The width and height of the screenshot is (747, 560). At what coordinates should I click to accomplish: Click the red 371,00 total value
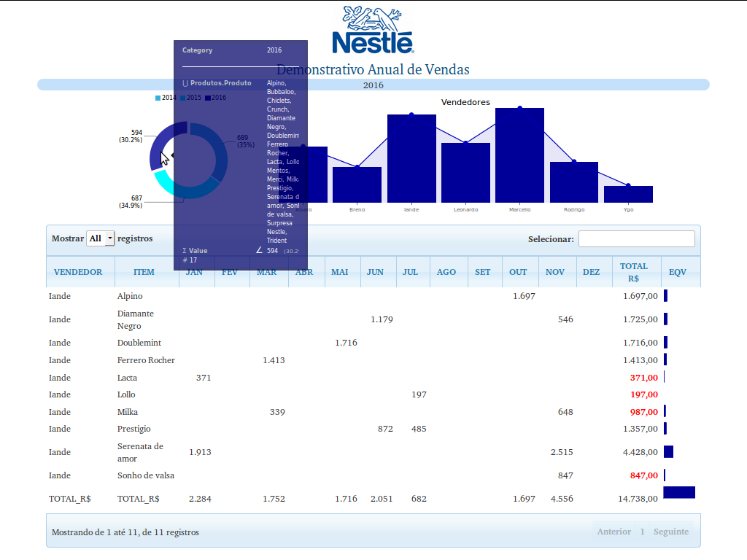tap(643, 378)
